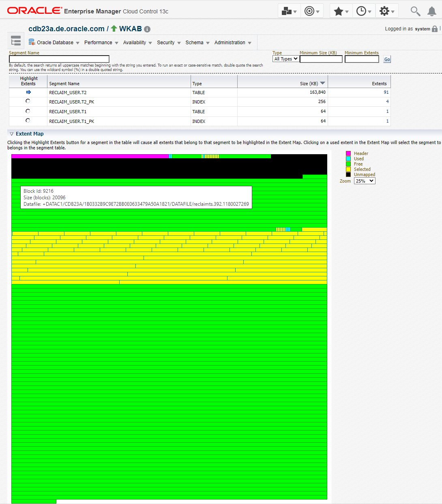Select highlight radio for RECLAIM_USER.T2_PK

pyautogui.click(x=28, y=101)
